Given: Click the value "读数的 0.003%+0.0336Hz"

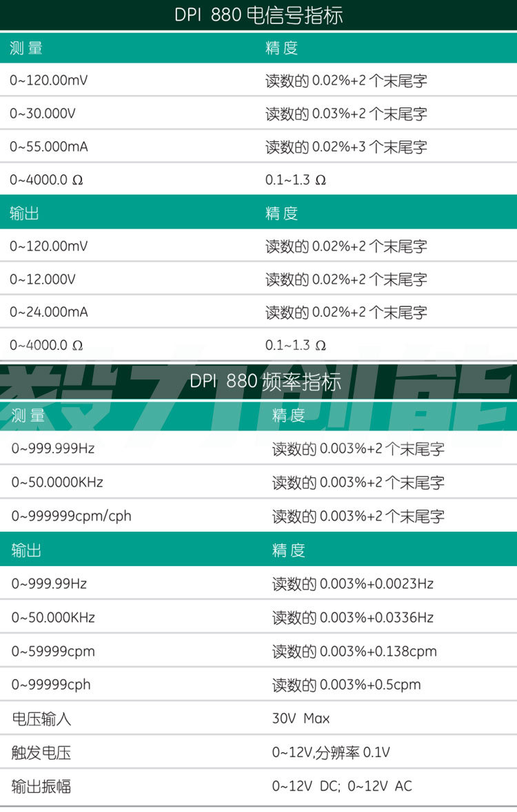Looking at the screenshot, I should (x=353, y=617).
